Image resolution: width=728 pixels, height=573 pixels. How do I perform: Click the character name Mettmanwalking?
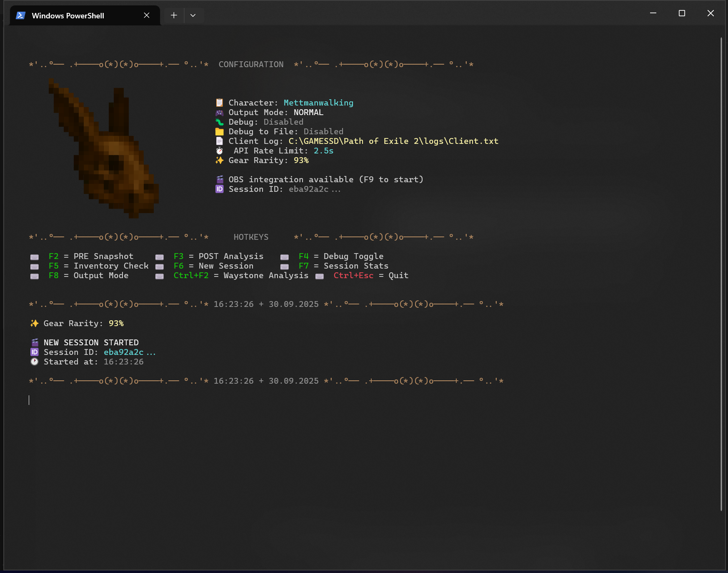coord(318,103)
